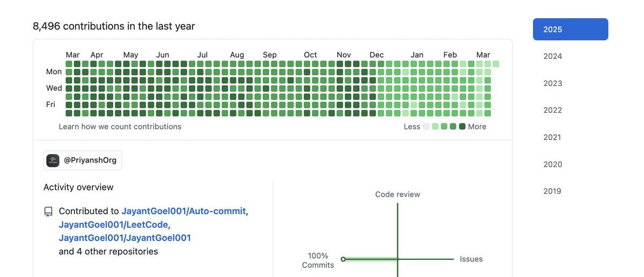Select the 2025 year filter
Screen dimensions: 644x277
coord(570,29)
